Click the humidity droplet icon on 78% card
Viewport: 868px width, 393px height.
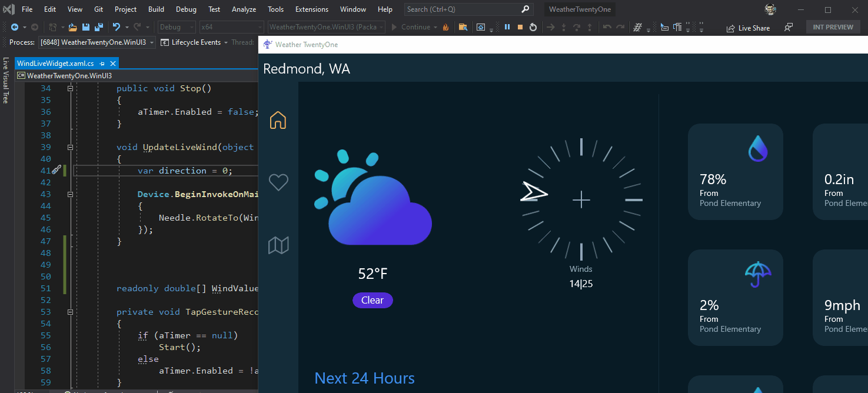click(758, 148)
